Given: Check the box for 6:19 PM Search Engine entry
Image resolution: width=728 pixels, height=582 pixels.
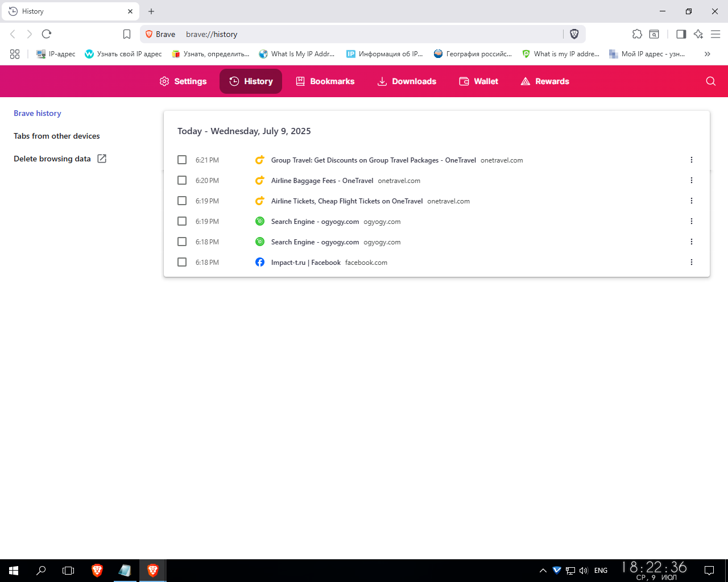Looking at the screenshot, I should click(x=182, y=221).
